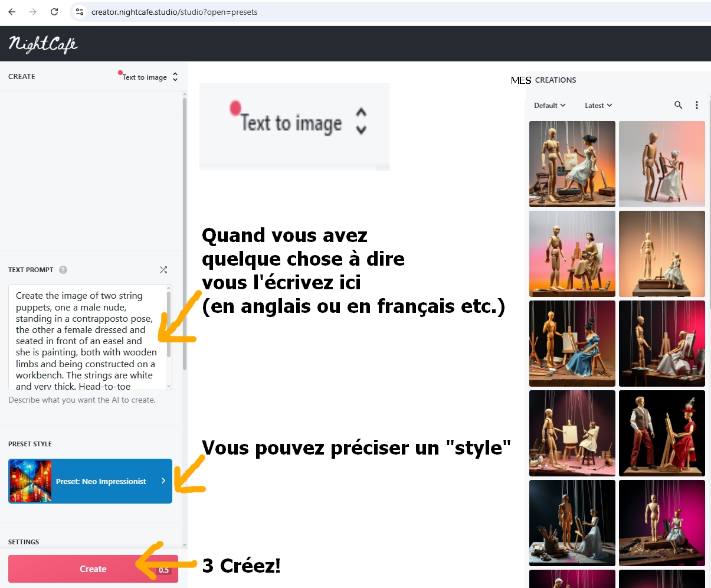This screenshot has width=711, height=588.
Task: Open the CREATE panel heading
Action: click(22, 77)
